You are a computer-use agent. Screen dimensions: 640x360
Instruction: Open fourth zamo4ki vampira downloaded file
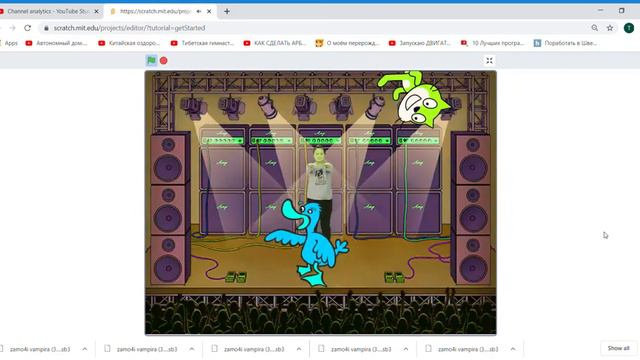click(x=356, y=349)
